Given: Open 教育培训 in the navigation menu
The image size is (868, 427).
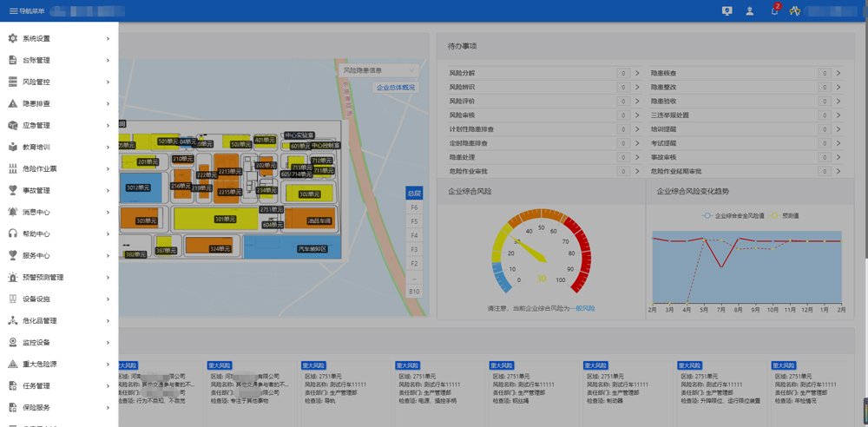Looking at the screenshot, I should point(36,148).
